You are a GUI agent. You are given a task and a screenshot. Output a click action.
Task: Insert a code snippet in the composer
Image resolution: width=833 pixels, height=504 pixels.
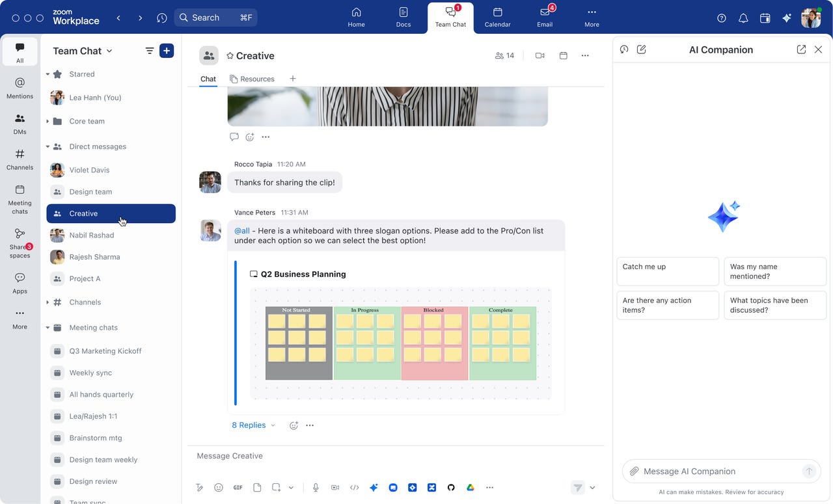coord(355,487)
